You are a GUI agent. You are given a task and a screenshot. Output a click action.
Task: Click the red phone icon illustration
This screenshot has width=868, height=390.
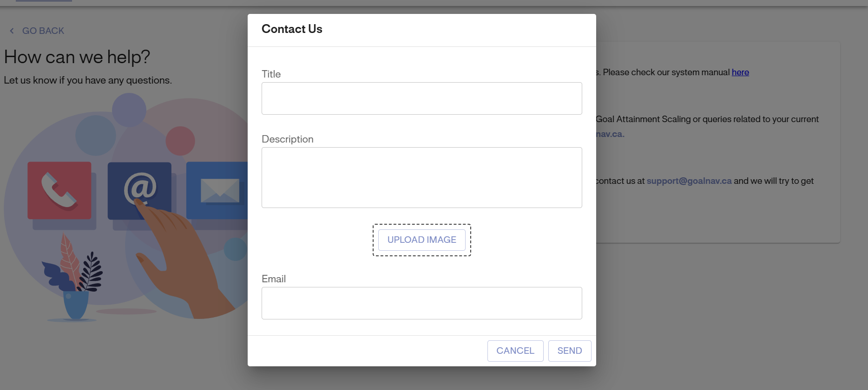tap(59, 190)
